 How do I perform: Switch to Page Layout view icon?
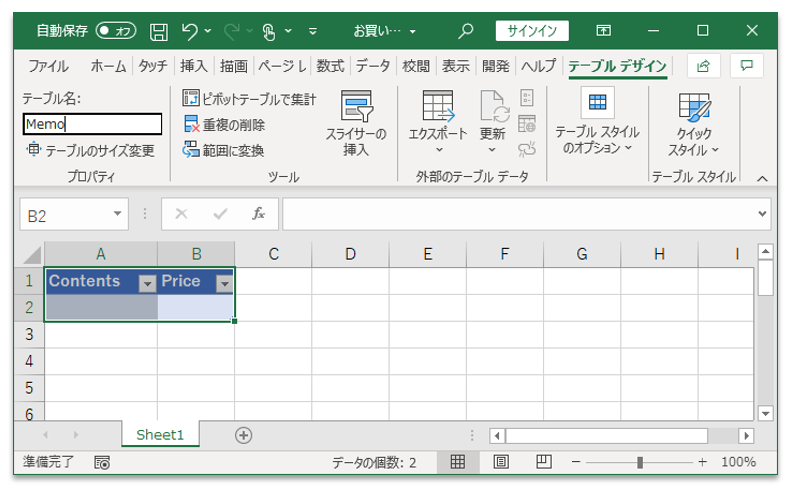point(501,462)
